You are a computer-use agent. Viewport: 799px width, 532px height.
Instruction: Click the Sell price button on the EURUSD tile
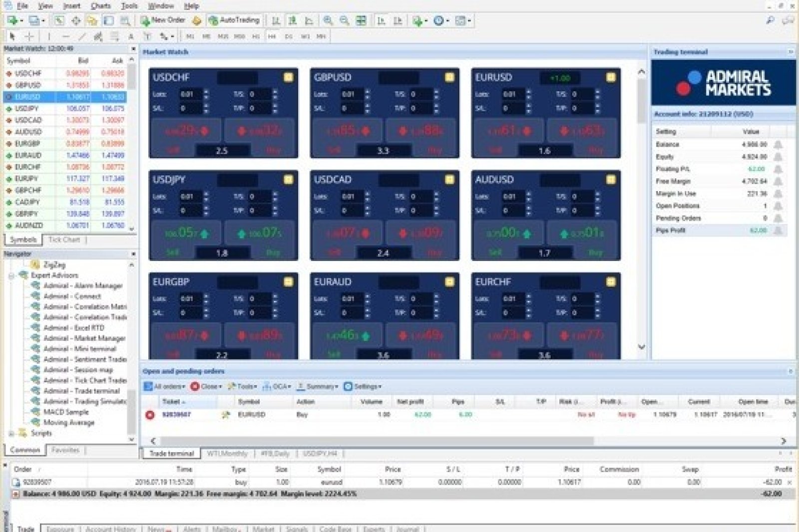pos(508,131)
